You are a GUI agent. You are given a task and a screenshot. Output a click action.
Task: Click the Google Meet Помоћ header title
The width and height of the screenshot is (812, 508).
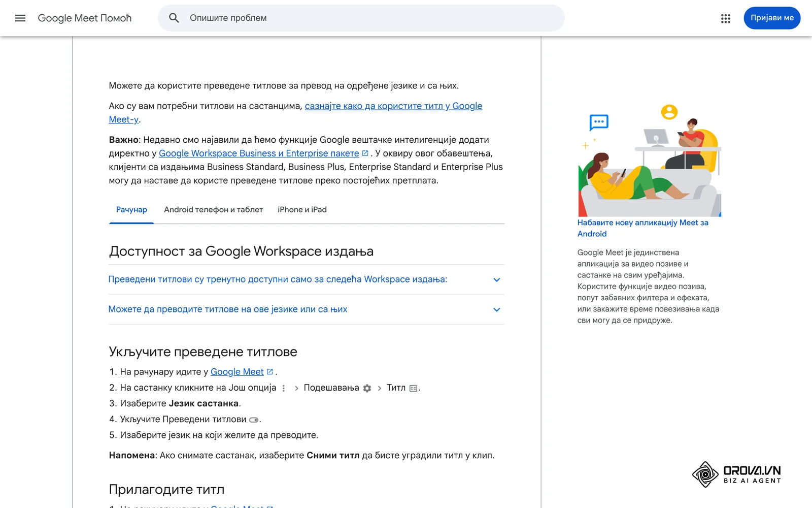85,18
